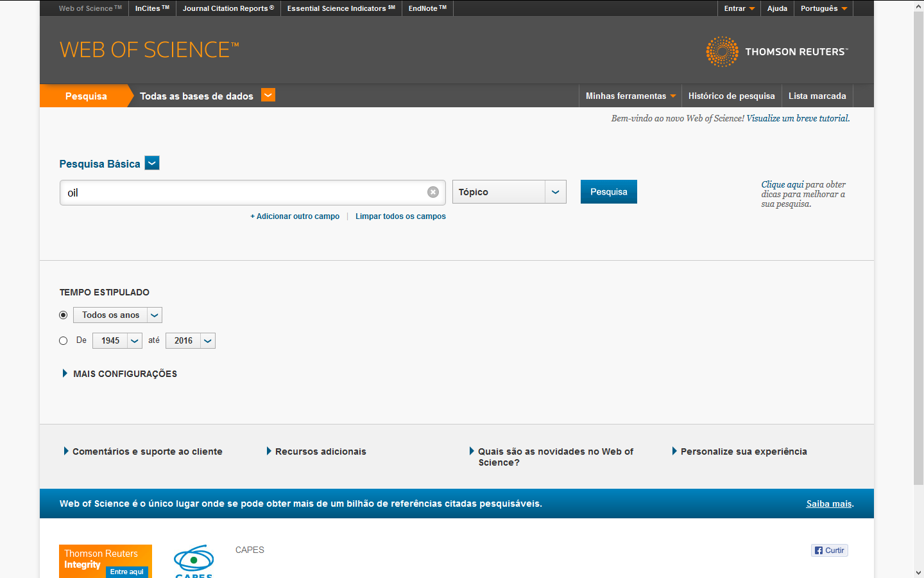Click the Thomson Reuters Integrity banner
This screenshot has width=924, height=578.
click(105, 561)
